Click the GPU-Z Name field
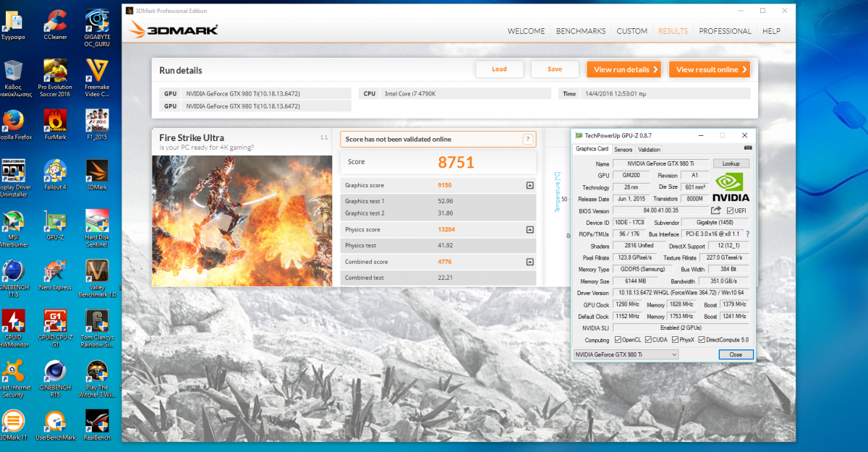 pyautogui.click(x=661, y=164)
